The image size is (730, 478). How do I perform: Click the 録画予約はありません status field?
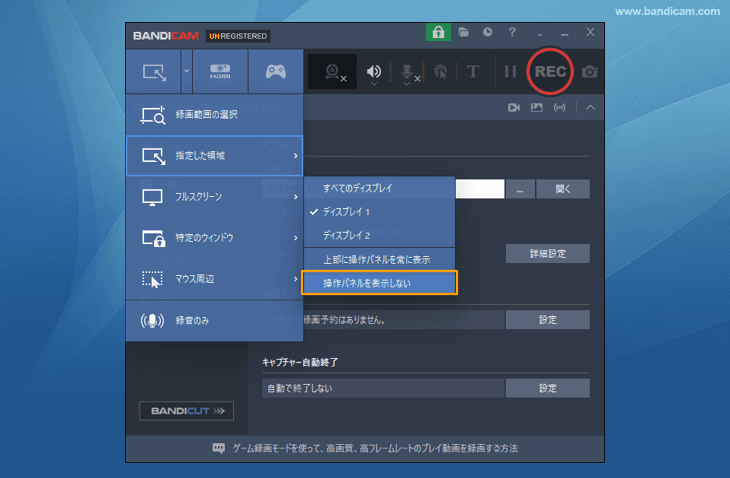[x=383, y=320]
